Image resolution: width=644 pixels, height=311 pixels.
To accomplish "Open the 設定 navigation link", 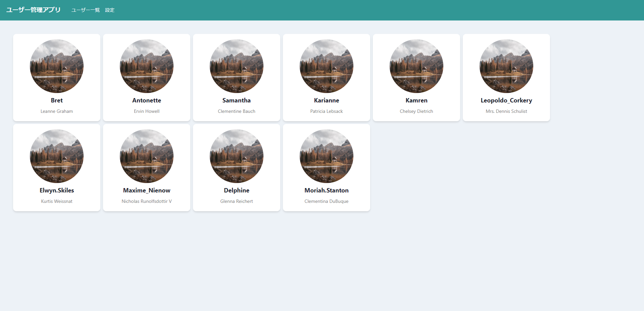I will 110,10.
